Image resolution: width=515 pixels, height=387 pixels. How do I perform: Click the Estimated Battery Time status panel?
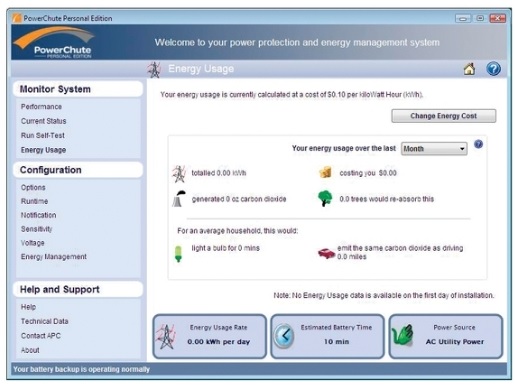pos(328,336)
